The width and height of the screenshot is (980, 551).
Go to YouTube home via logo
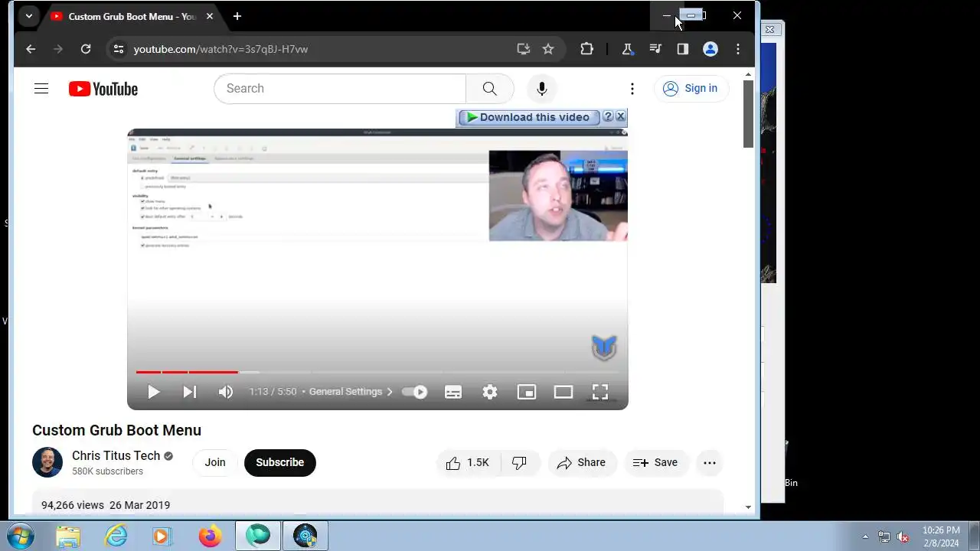click(103, 89)
